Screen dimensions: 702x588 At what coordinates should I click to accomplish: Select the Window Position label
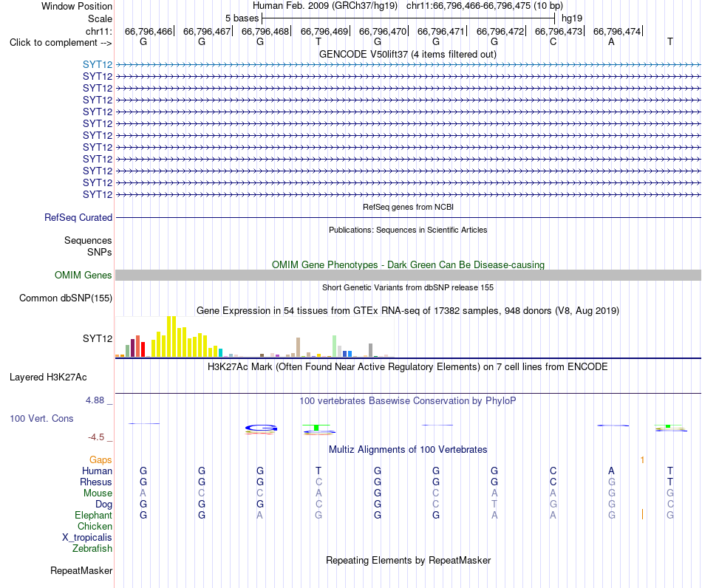click(77, 6)
